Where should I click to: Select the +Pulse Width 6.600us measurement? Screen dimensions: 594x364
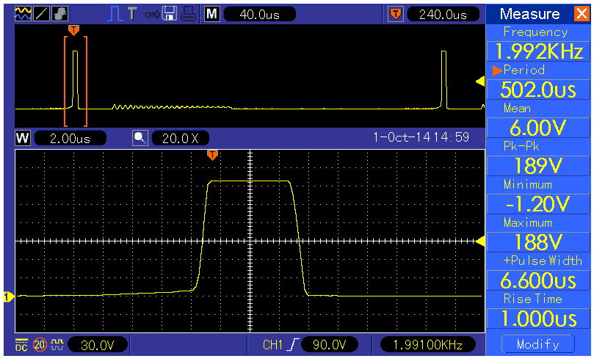(538, 272)
